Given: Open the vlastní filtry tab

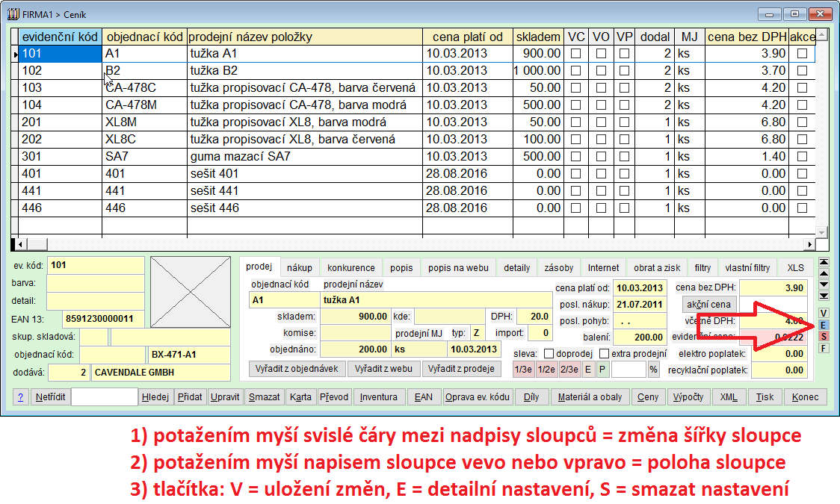Looking at the screenshot, I should (x=747, y=267).
